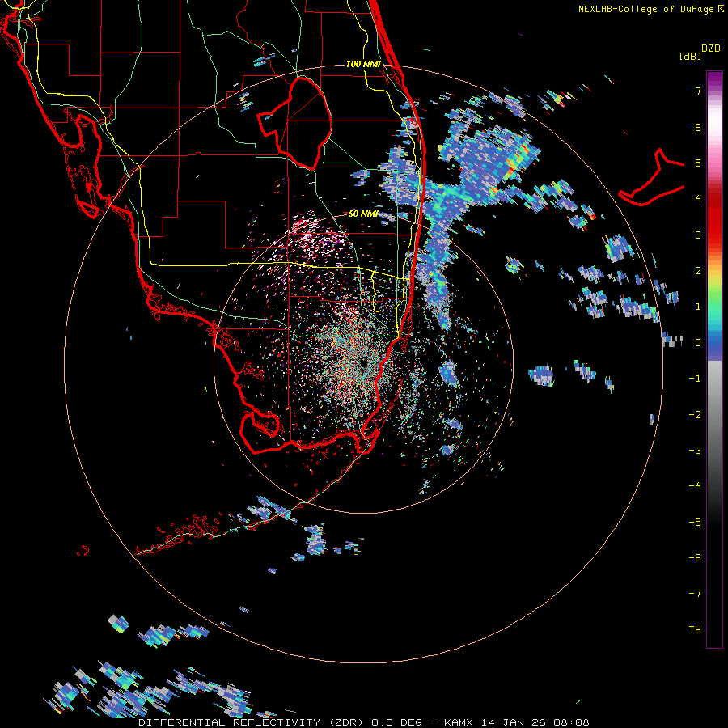Click the -4 value on the color scale
Image resolution: width=728 pixels, height=728 pixels.
[x=695, y=485]
